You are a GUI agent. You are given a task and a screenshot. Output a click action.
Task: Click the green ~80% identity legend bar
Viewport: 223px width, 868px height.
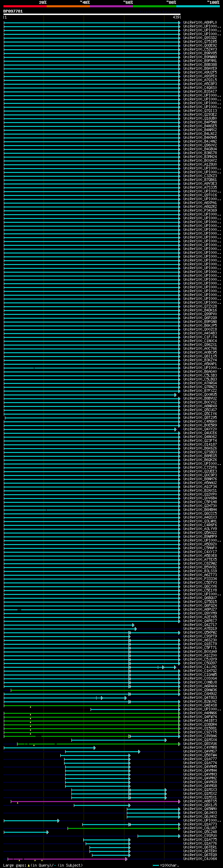pos(155,6)
